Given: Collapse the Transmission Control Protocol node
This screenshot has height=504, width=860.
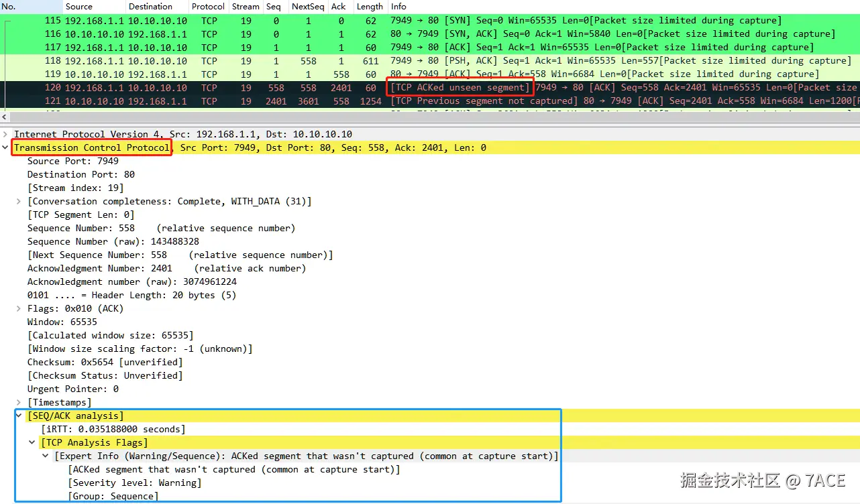Looking at the screenshot, I should click(x=5, y=147).
